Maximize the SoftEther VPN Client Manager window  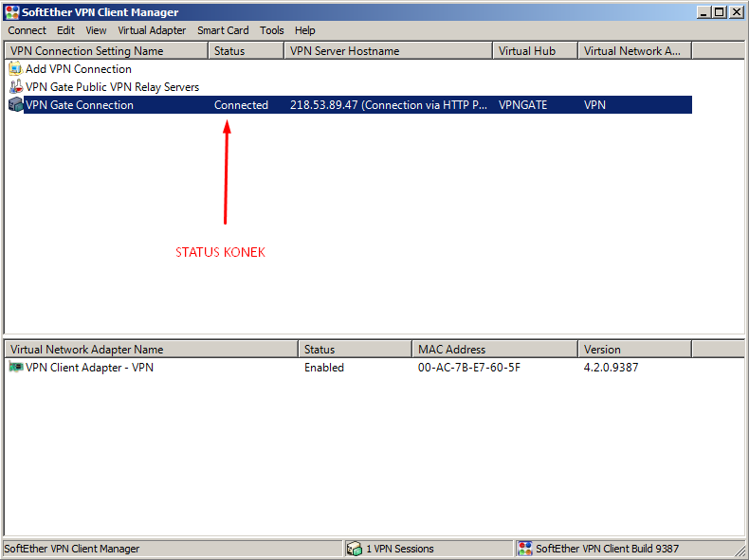719,12
